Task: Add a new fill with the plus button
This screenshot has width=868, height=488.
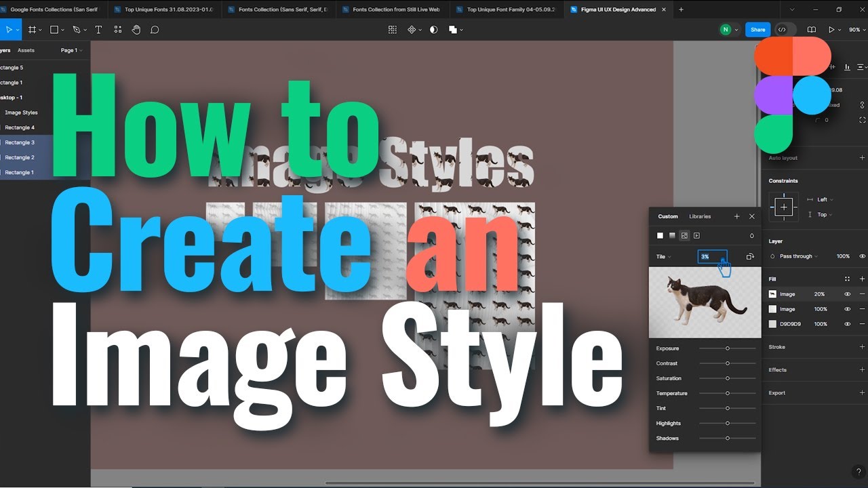Action: (x=862, y=279)
